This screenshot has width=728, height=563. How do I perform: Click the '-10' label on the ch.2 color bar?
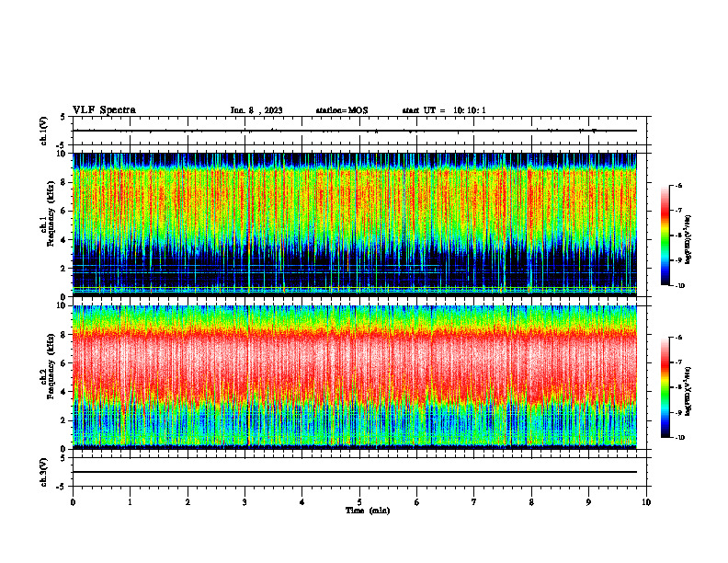click(x=679, y=437)
